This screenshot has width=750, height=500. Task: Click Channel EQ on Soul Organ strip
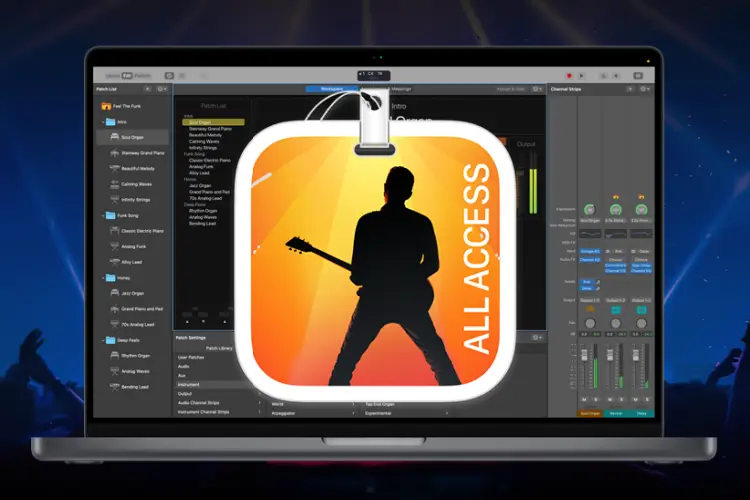(x=590, y=260)
